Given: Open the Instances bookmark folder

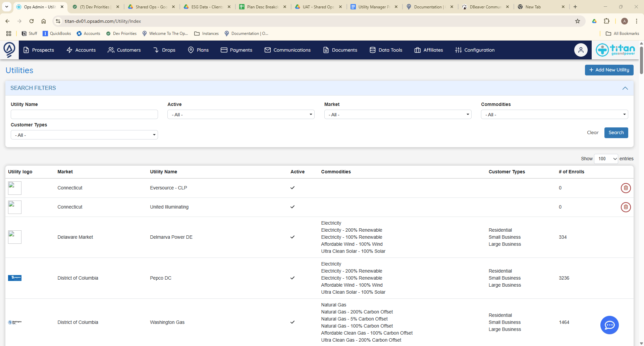Looking at the screenshot, I should pyautogui.click(x=207, y=34).
